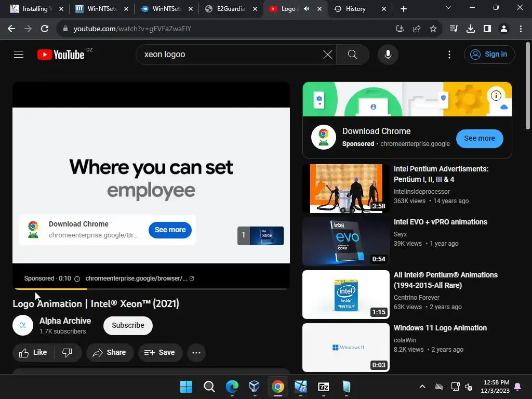This screenshot has height=399, width=532.
Task: Go back with the browser back arrow
Action: coord(11,29)
